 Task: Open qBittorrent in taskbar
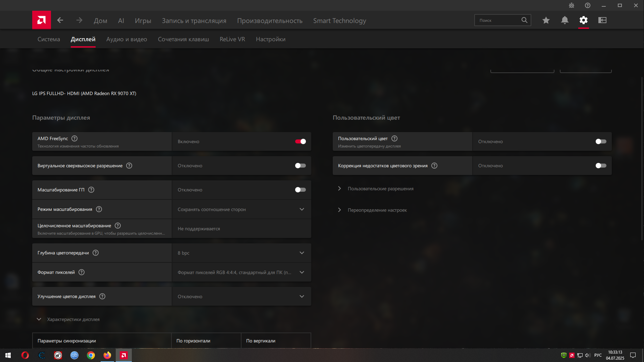coord(74,355)
